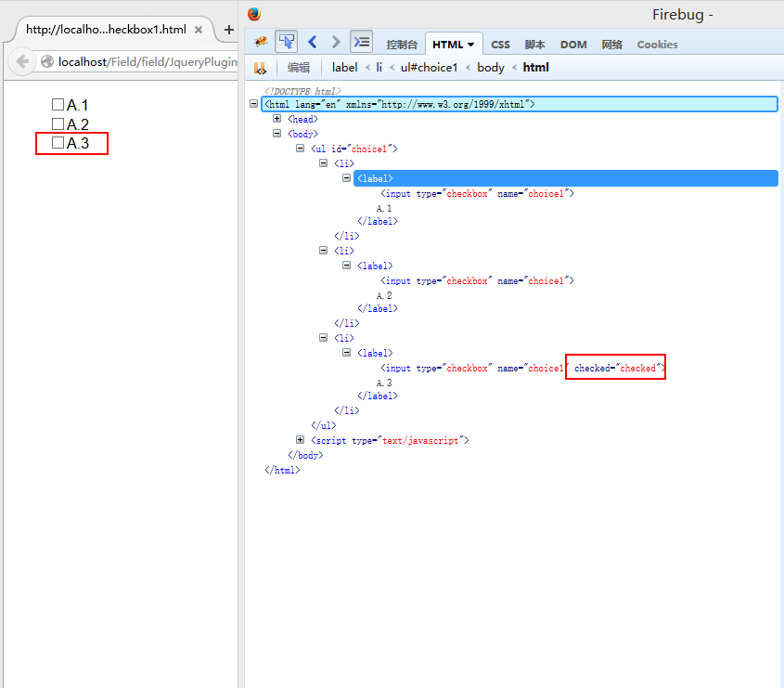Click the browser back button
The width and height of the screenshot is (784, 688).
click(22, 61)
